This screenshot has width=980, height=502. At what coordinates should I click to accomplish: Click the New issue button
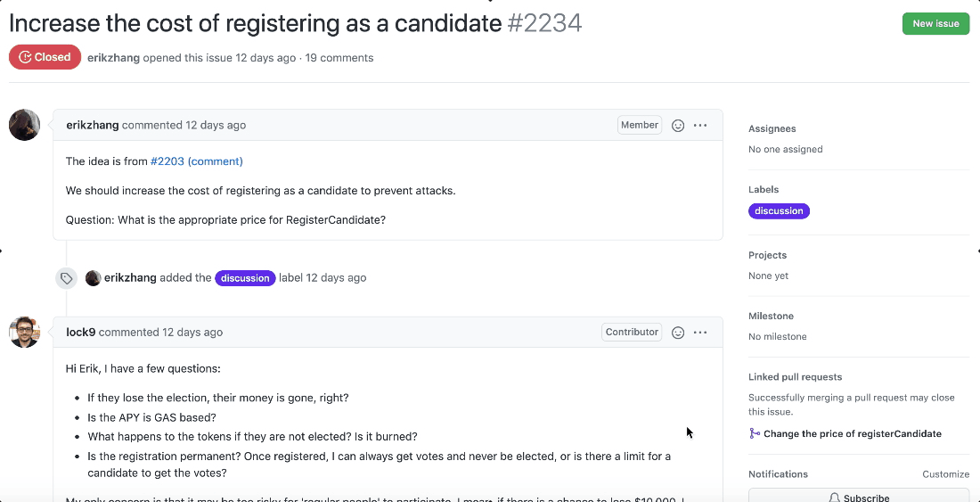[935, 23]
